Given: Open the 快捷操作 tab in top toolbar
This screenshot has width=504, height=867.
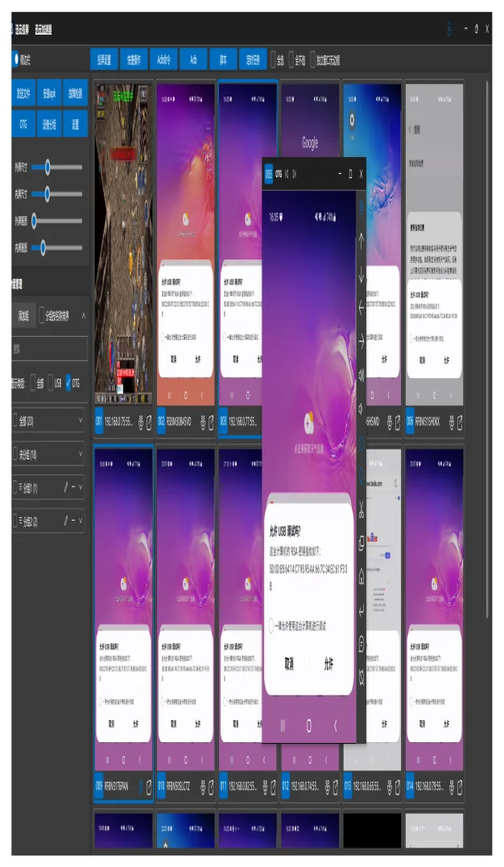Looking at the screenshot, I should [134, 59].
